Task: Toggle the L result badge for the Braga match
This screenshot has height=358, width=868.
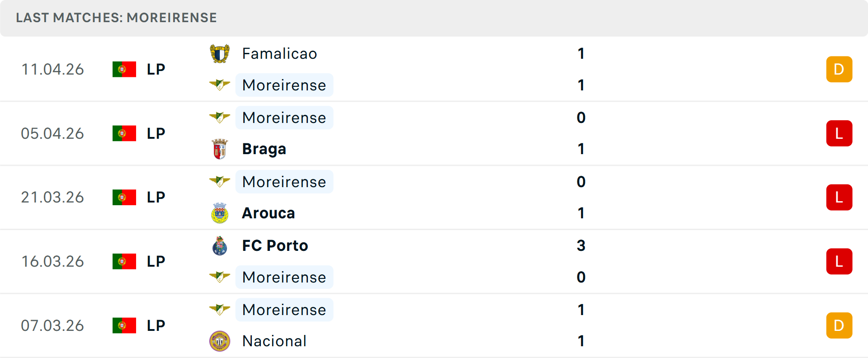Action: (x=839, y=133)
